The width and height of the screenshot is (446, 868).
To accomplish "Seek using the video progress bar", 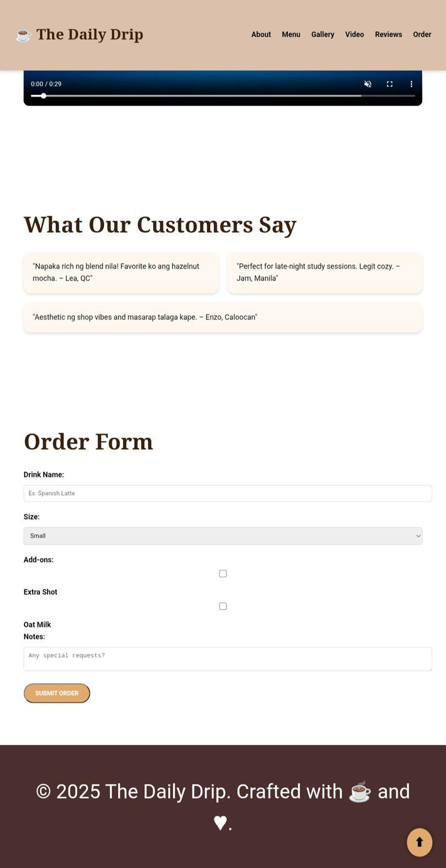I will click(223, 96).
